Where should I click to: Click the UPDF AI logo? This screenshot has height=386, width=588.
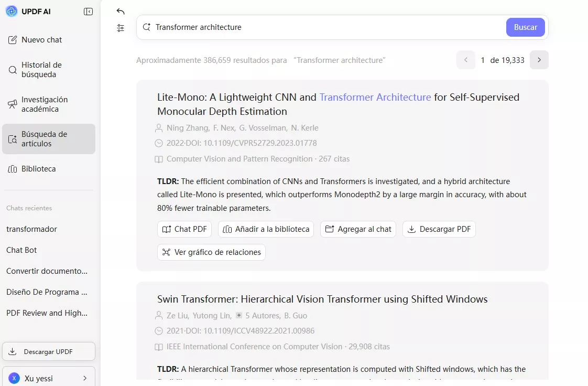pyautogui.click(x=12, y=12)
